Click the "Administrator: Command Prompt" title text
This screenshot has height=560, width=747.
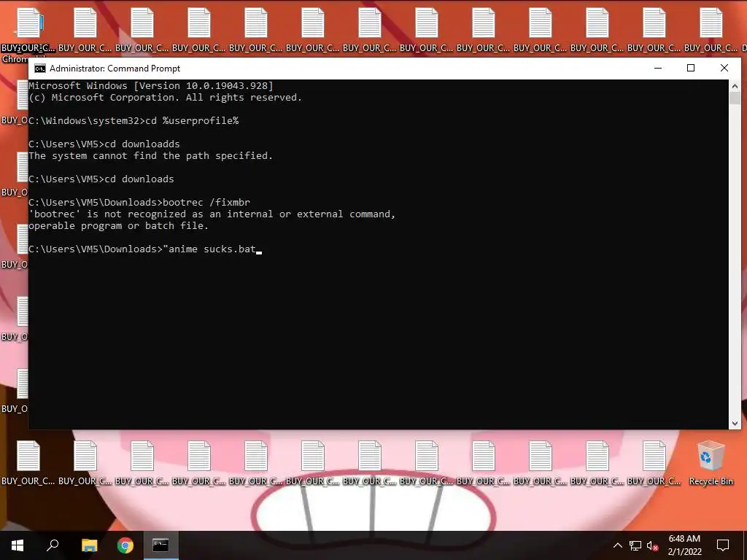(x=115, y=69)
